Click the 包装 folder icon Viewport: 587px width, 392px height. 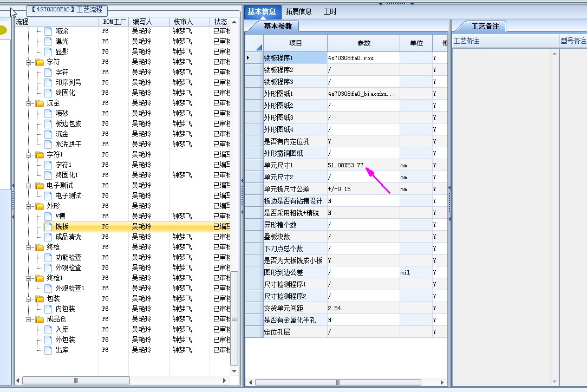pyautogui.click(x=40, y=299)
